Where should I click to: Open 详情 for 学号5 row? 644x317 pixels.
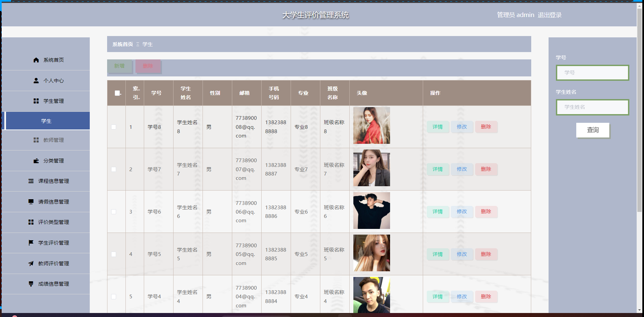[438, 254]
